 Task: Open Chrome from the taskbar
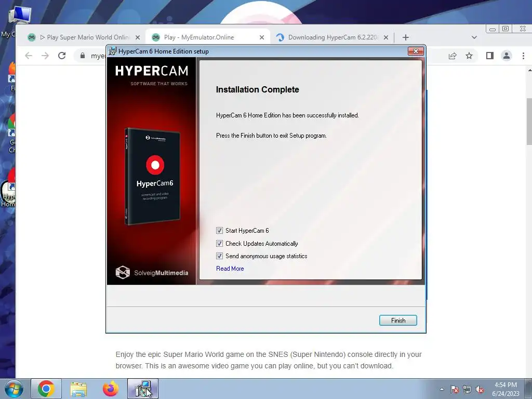46,389
